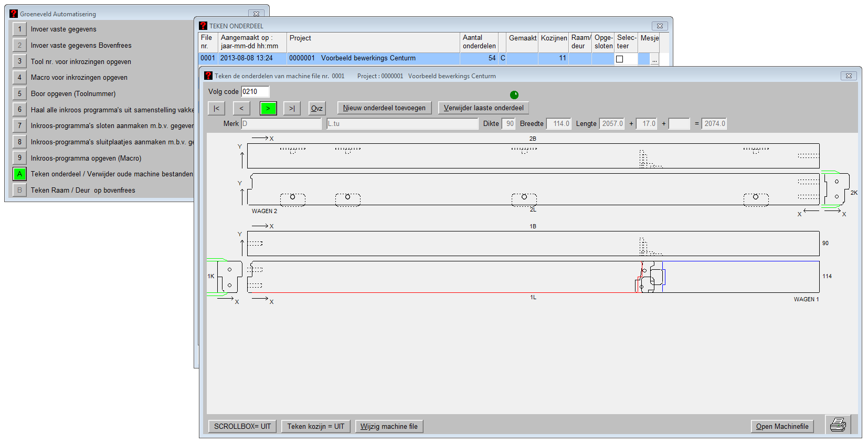Select the green A menu button

coord(19,174)
